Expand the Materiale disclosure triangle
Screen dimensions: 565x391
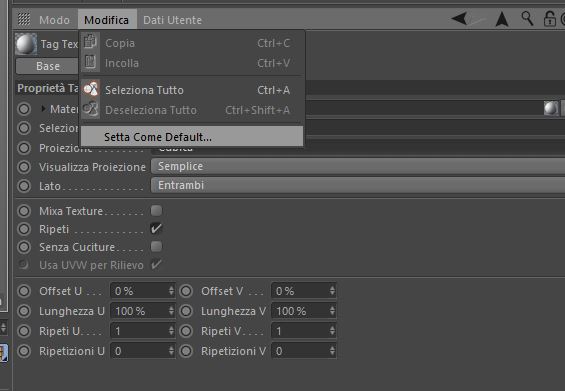point(44,108)
